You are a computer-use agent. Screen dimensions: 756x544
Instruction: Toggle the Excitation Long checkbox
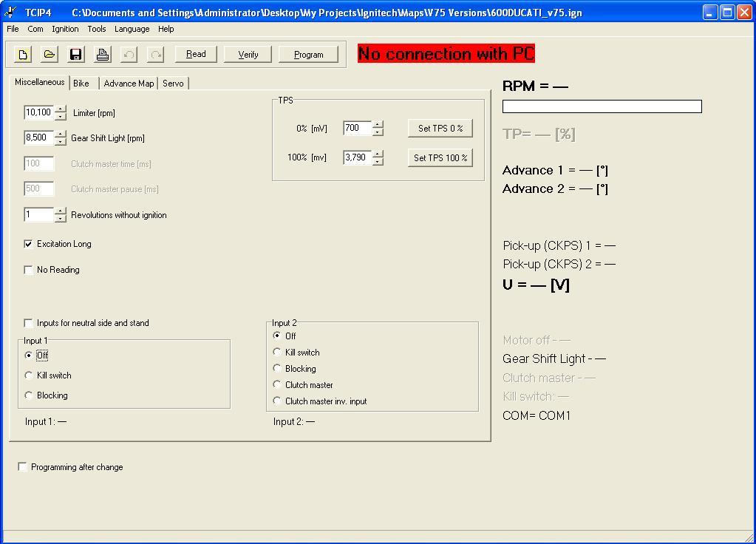[29, 244]
